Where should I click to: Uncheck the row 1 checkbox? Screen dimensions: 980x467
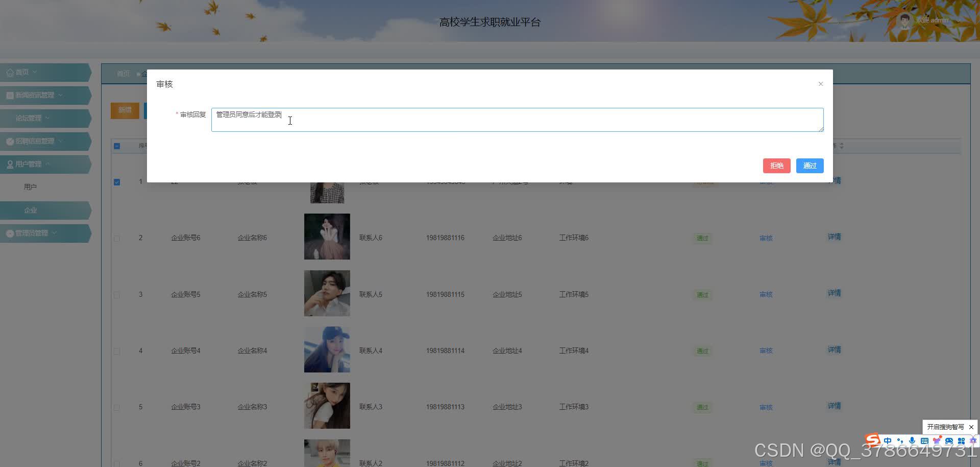tap(117, 182)
